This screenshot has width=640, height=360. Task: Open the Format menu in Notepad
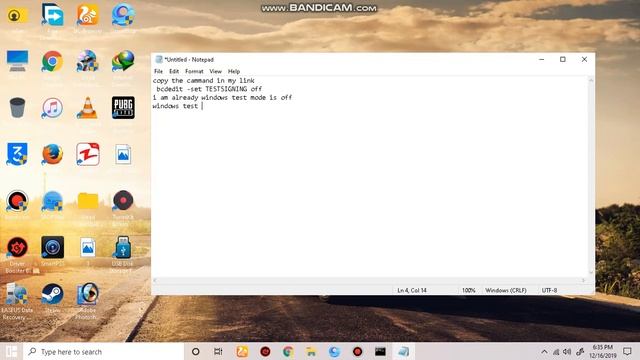[x=194, y=71]
